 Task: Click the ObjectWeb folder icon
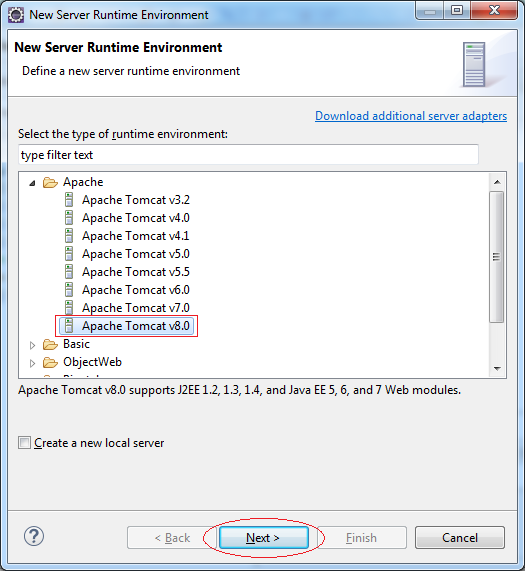(x=50, y=362)
